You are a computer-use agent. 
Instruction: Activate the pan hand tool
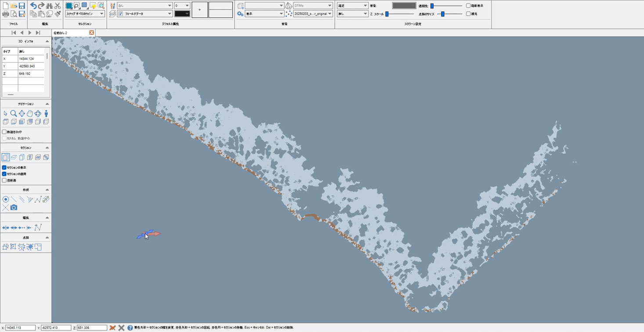(30, 113)
